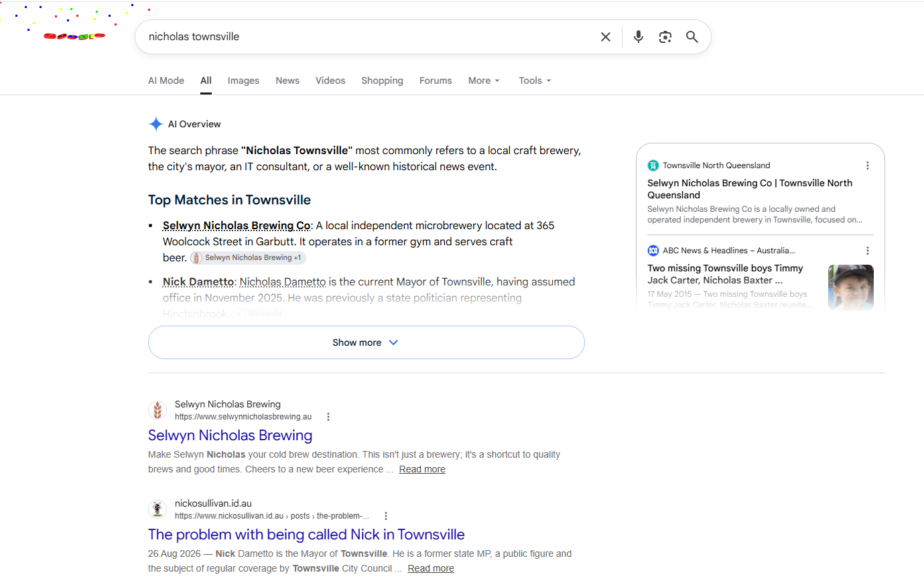Click the Google doodle logo

[x=74, y=36]
